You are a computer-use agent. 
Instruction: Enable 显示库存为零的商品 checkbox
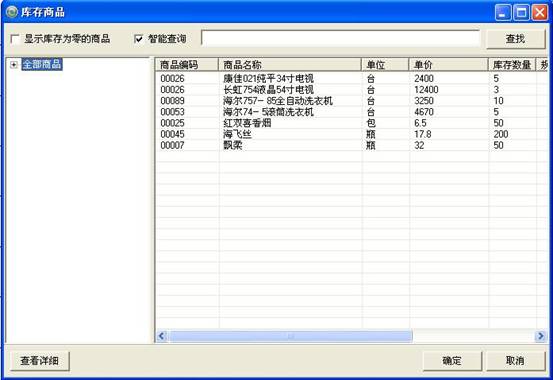[x=15, y=39]
